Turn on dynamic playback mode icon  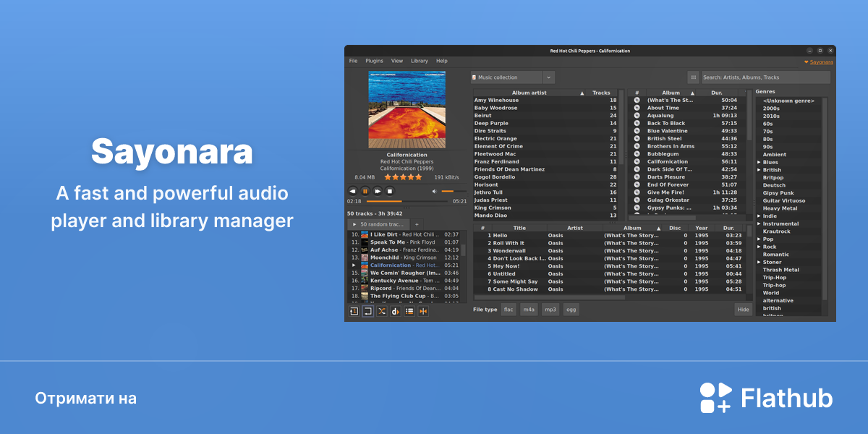[396, 311]
